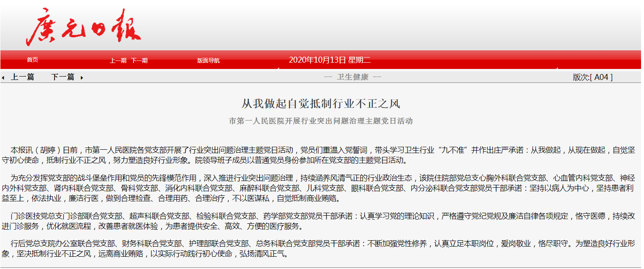
Task: Click the date 2020年10月13日 星期二
Action: (x=329, y=60)
